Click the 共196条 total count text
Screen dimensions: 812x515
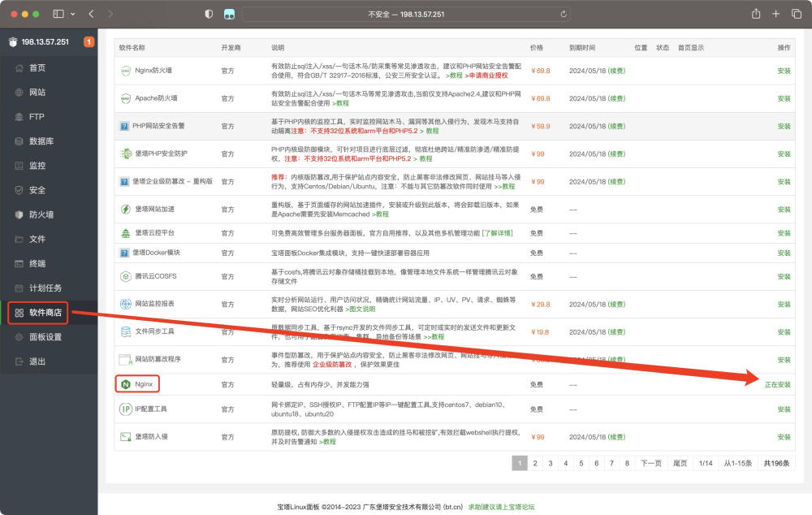(776, 463)
